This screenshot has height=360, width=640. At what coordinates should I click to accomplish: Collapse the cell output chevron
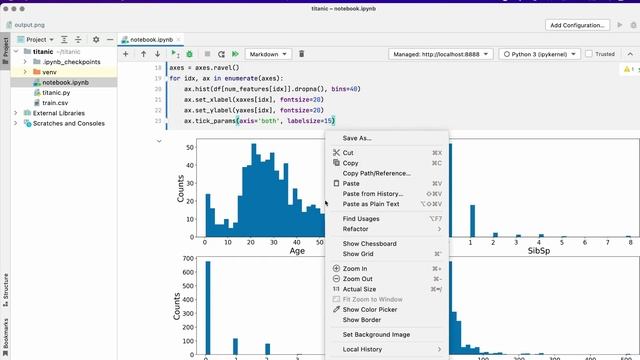point(159,141)
